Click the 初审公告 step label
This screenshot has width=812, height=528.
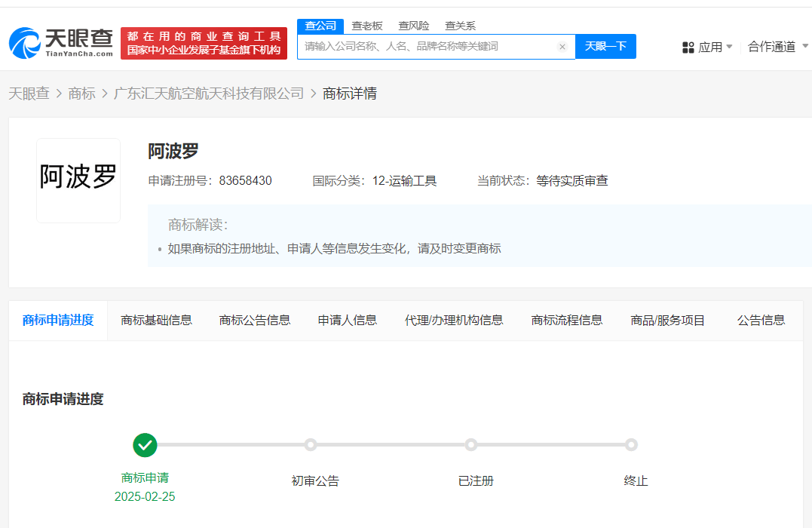tap(315, 480)
